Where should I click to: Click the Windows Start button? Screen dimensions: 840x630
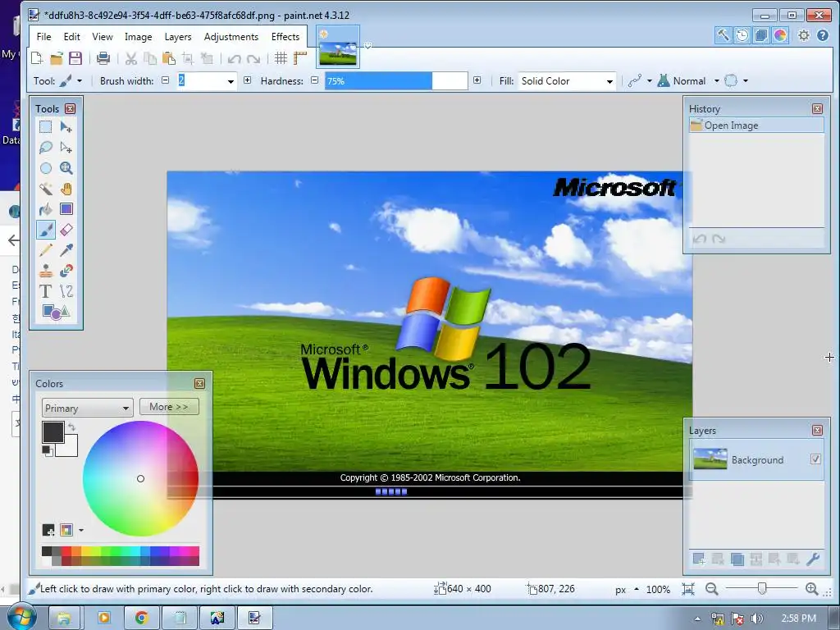[21, 617]
